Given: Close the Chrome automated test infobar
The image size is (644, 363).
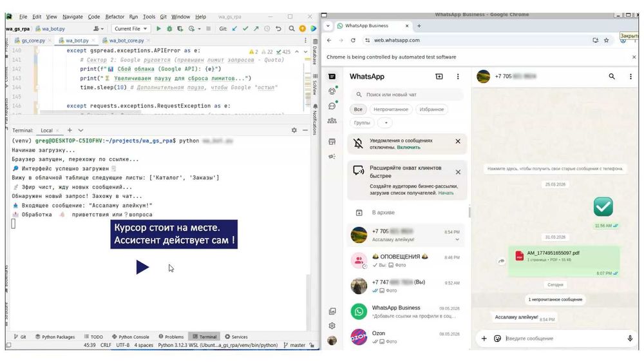Looking at the screenshot, I should coord(634,57).
